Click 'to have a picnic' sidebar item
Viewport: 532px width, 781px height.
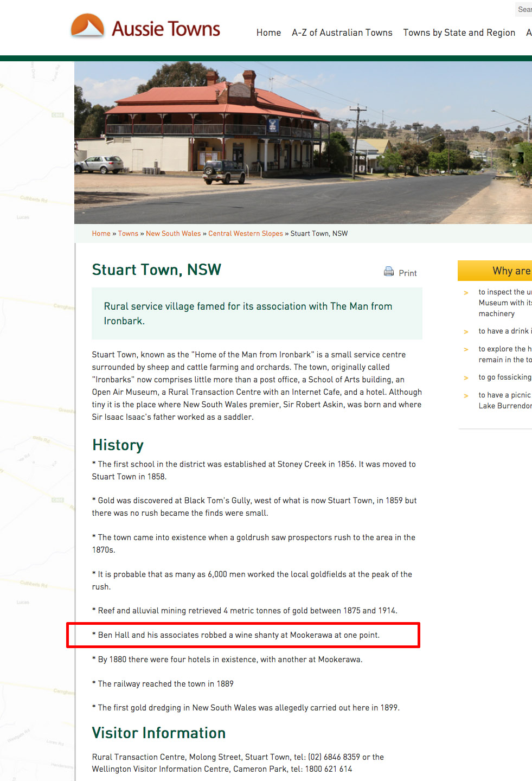coord(505,400)
